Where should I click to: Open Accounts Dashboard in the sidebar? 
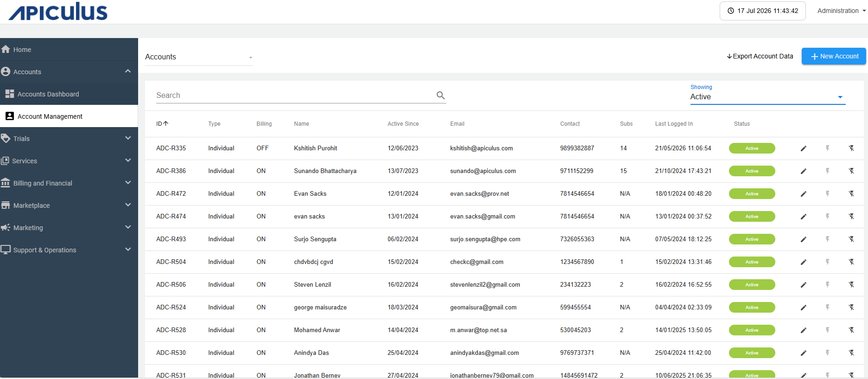pos(69,94)
